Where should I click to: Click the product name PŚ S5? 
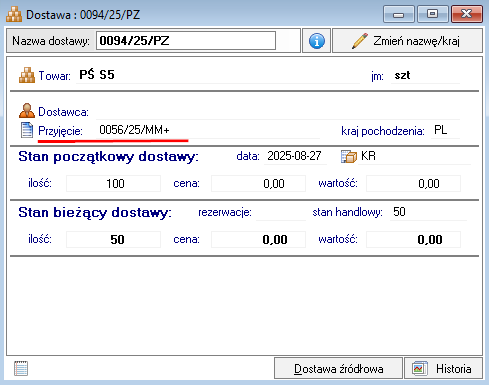pyautogui.click(x=97, y=75)
